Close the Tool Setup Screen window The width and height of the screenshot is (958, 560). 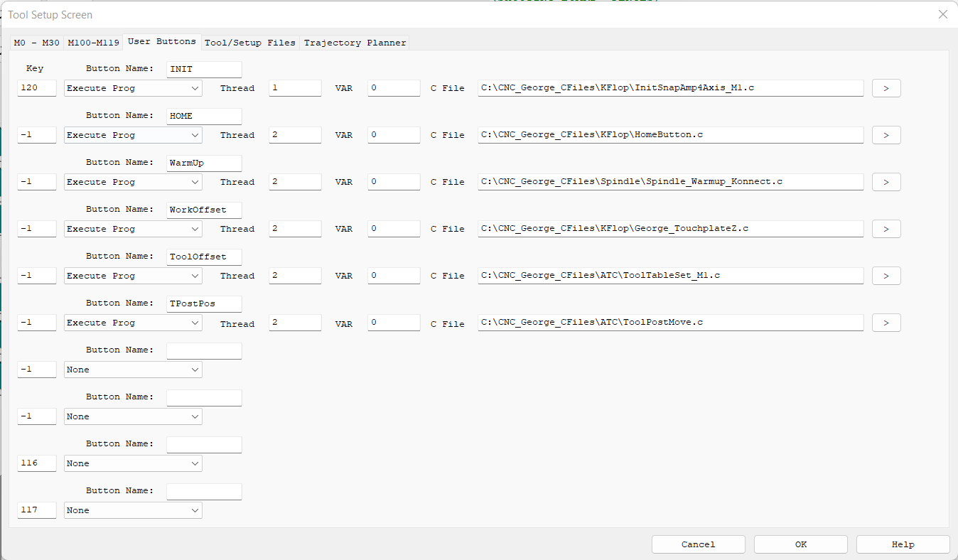(x=942, y=14)
